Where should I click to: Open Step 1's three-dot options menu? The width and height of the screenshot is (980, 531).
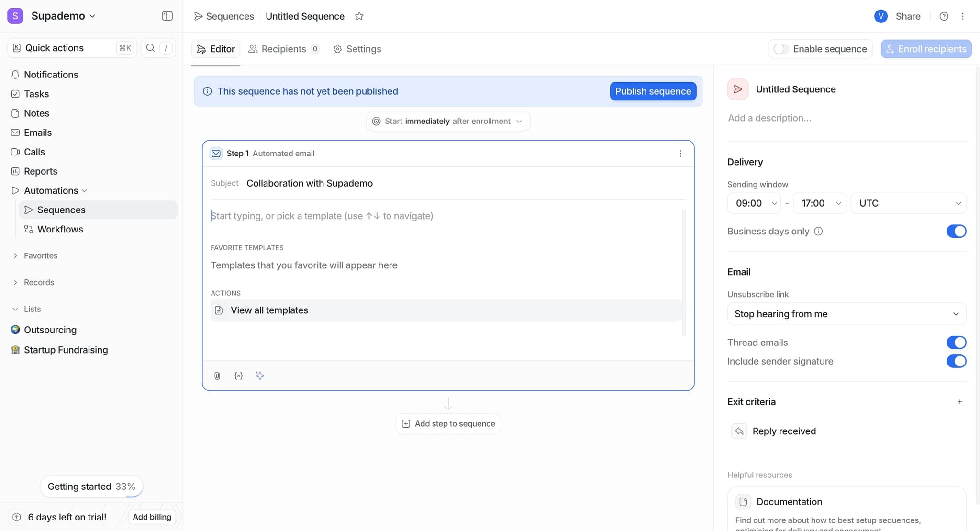tap(680, 154)
